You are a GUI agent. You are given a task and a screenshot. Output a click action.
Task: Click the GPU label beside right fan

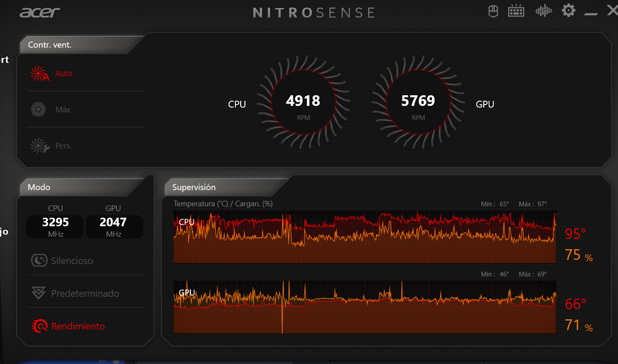[485, 104]
